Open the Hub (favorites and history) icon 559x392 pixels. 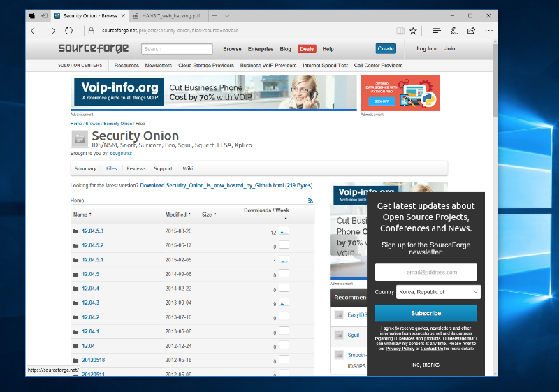pyautogui.click(x=437, y=31)
